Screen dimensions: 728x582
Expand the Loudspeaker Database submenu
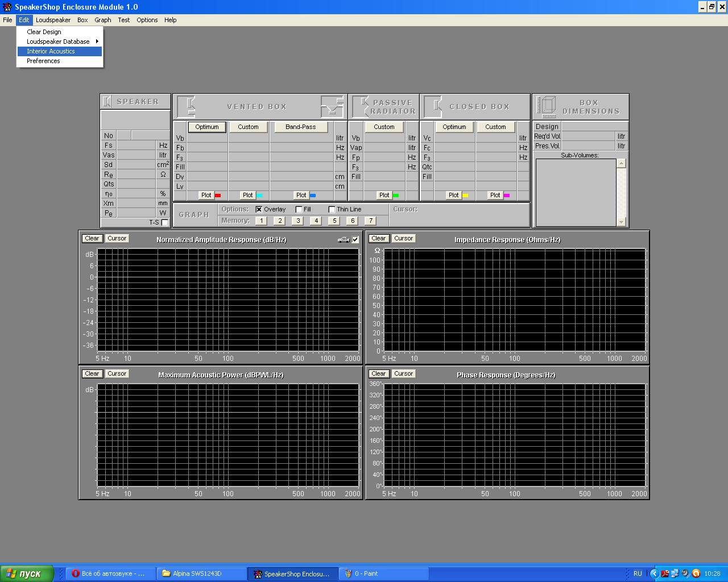(59, 41)
